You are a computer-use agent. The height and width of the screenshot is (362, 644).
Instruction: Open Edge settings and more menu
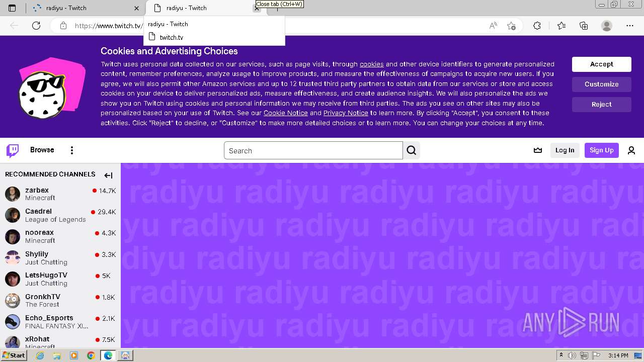tap(630, 26)
